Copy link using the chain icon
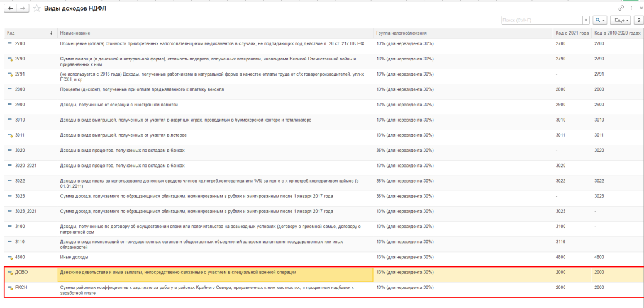644x308 pixels. pyautogui.click(x=621, y=8)
